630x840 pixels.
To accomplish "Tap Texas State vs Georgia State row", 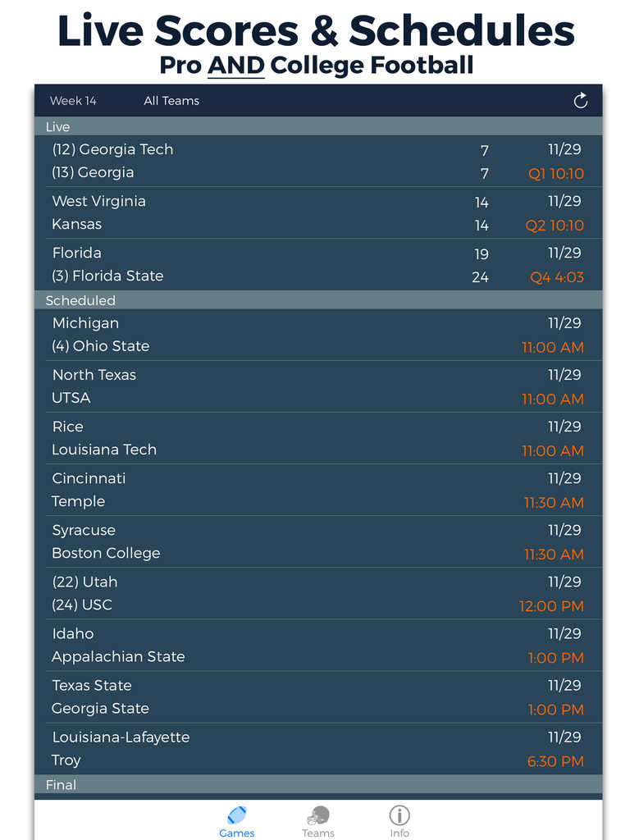I will click(318, 696).
